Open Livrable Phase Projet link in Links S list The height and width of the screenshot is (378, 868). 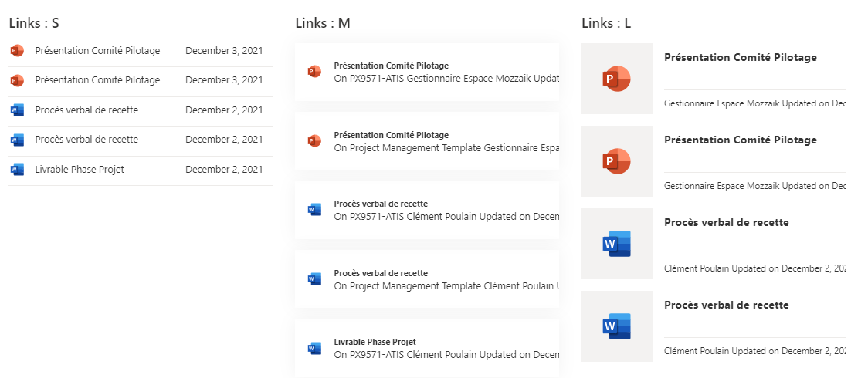click(80, 170)
